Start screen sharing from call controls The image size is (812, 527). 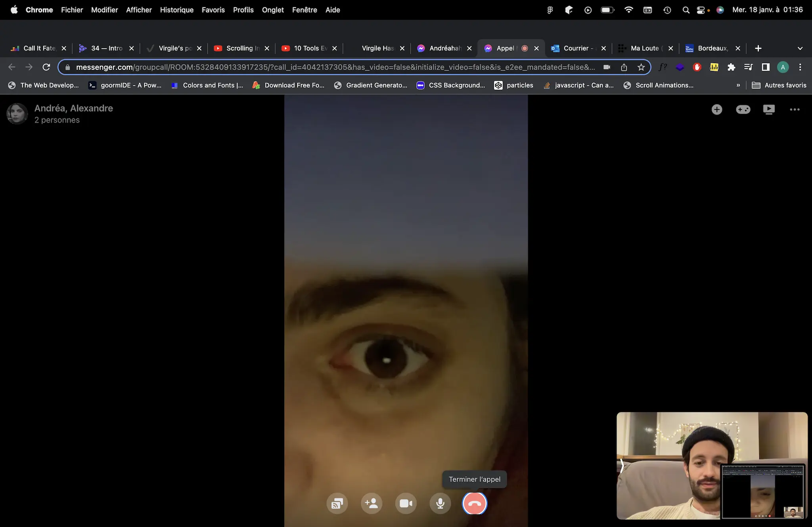click(x=337, y=504)
